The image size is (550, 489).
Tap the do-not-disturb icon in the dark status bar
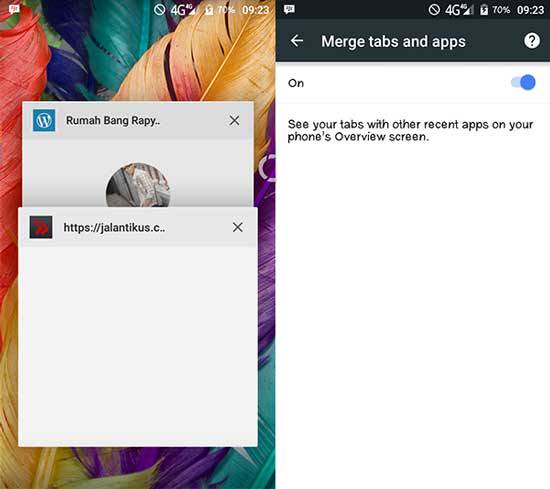tap(434, 9)
